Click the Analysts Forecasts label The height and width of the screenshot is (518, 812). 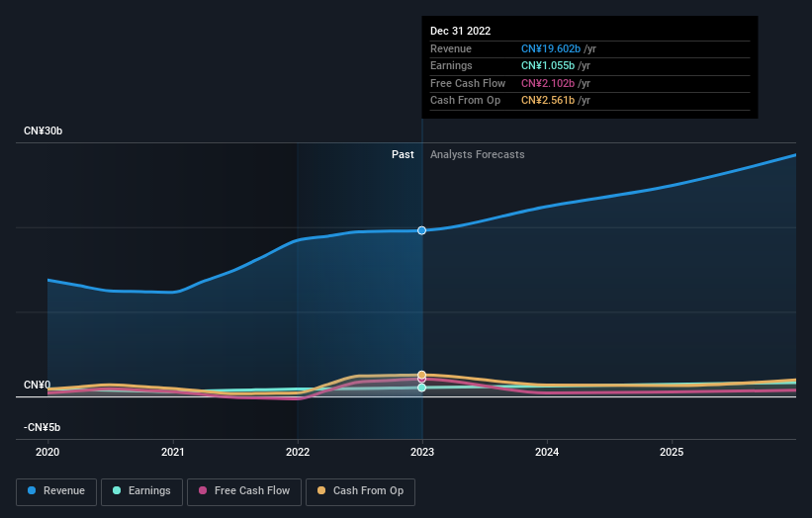(x=478, y=155)
